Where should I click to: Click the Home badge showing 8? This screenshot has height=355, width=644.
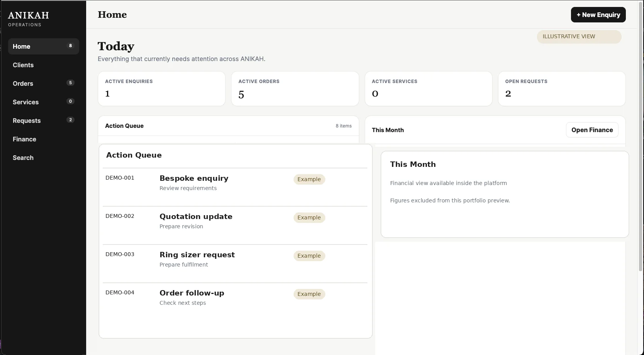pyautogui.click(x=70, y=46)
